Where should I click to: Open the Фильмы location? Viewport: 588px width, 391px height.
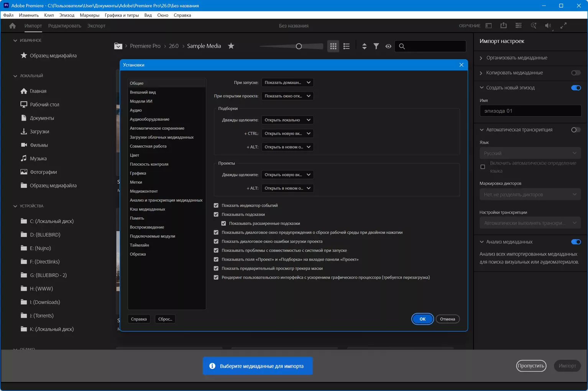point(39,145)
